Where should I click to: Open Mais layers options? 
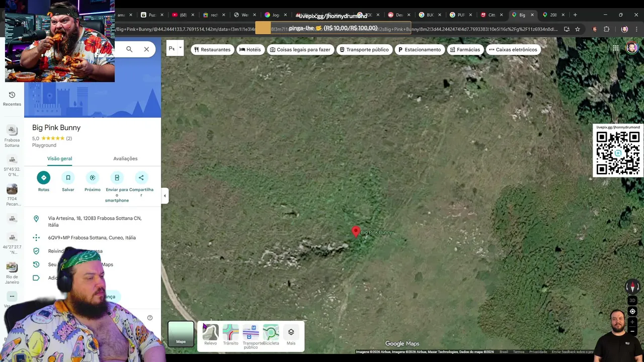point(291,335)
